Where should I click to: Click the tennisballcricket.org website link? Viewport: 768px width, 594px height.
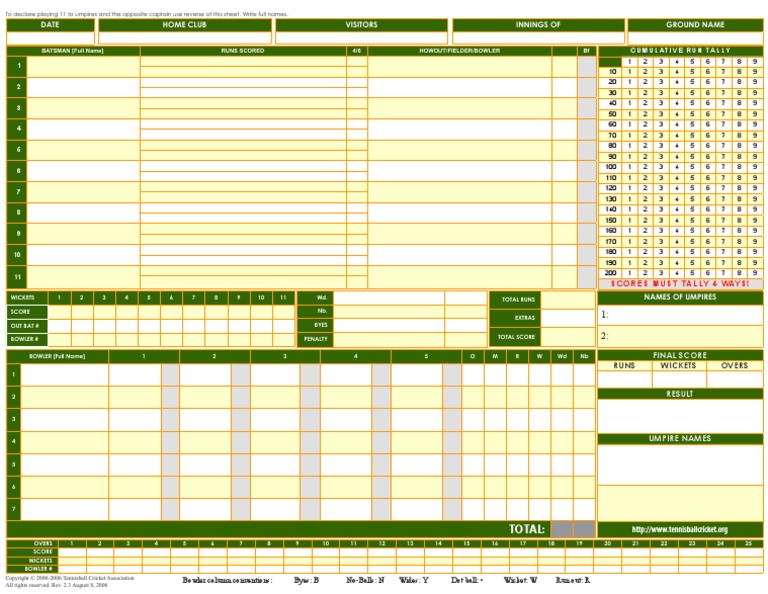pyautogui.click(x=679, y=529)
